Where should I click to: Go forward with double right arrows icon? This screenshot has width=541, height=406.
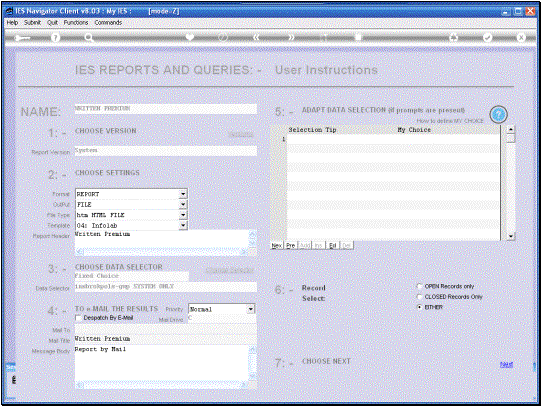[291, 37]
